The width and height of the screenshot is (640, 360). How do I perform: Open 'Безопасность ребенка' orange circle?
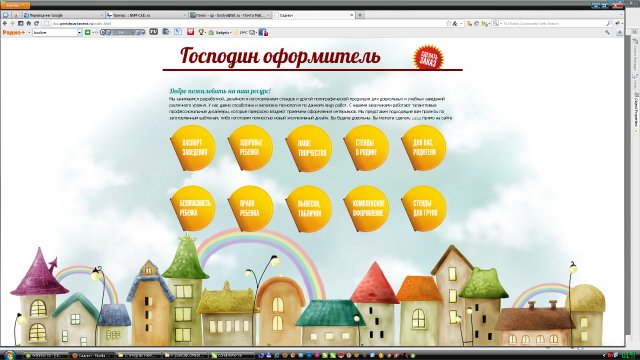point(193,209)
